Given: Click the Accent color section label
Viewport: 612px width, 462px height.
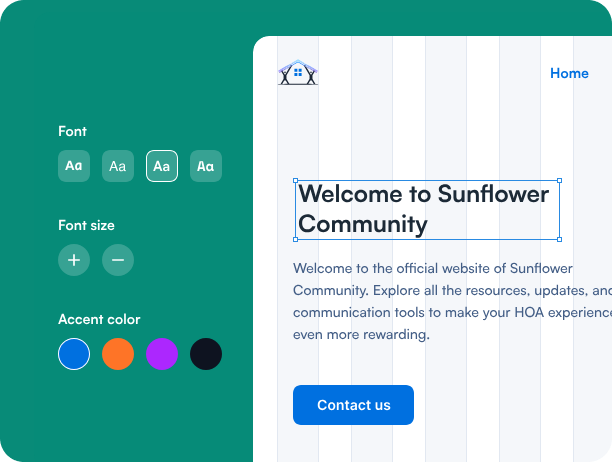Looking at the screenshot, I should (x=99, y=319).
